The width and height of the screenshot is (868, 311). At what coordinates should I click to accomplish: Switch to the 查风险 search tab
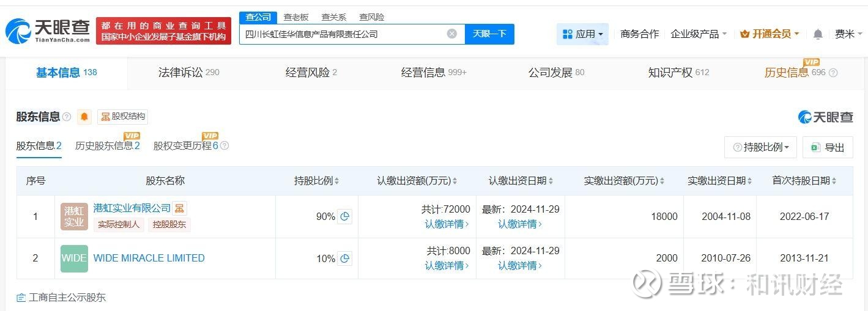coord(372,17)
